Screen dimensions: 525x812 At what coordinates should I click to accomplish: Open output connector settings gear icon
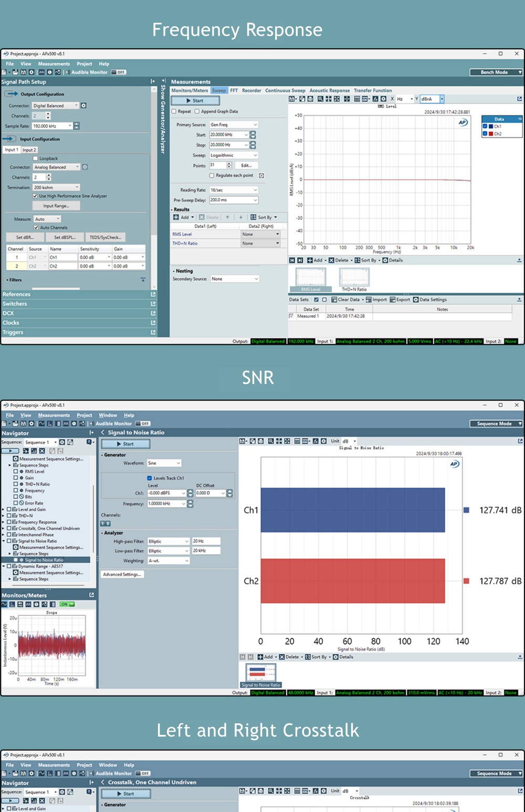click(x=83, y=105)
